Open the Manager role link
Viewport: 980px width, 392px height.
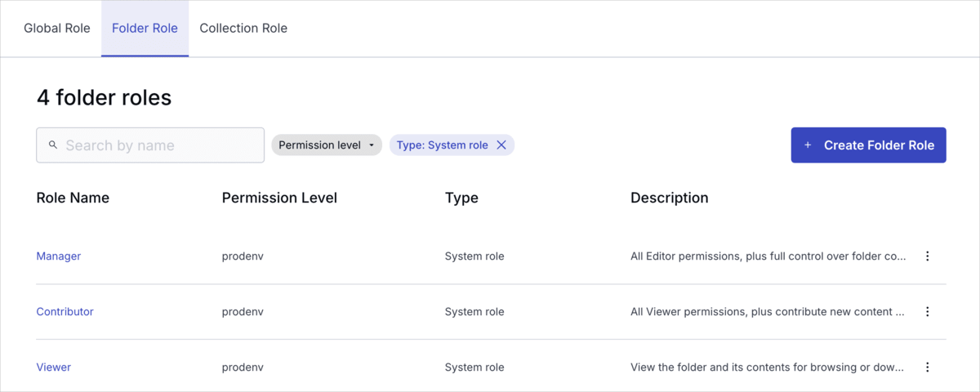coord(59,256)
